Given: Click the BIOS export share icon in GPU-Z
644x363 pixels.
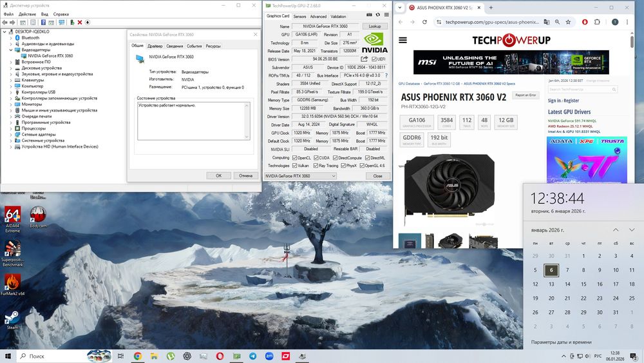Looking at the screenshot, I should (364, 59).
